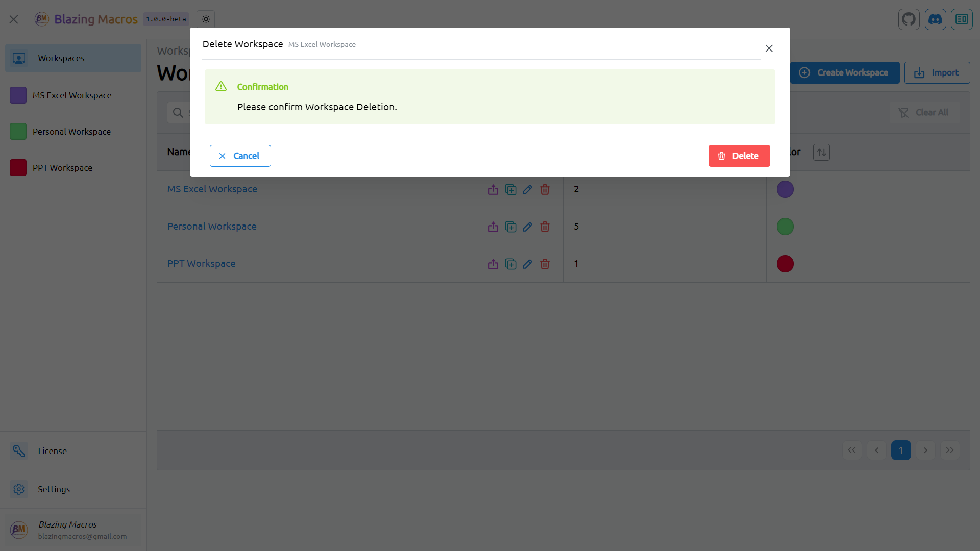980x551 pixels.
Task: Open the License page
Action: [x=73, y=451]
